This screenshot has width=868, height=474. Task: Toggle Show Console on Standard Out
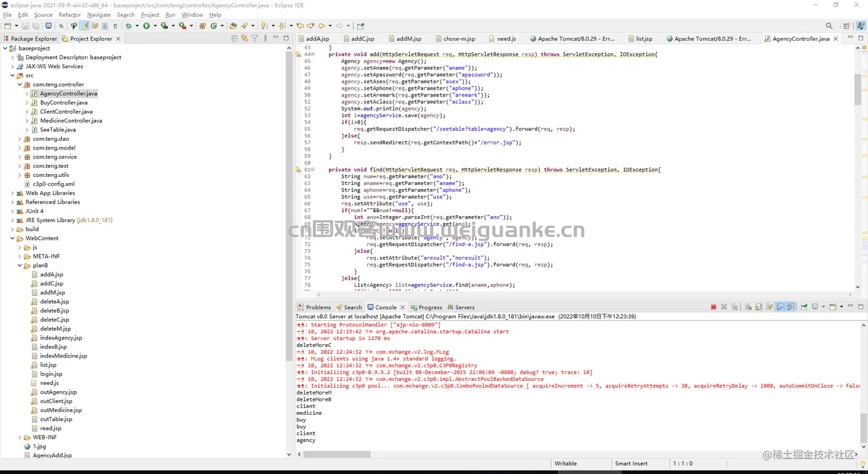pyautogui.click(x=780, y=307)
